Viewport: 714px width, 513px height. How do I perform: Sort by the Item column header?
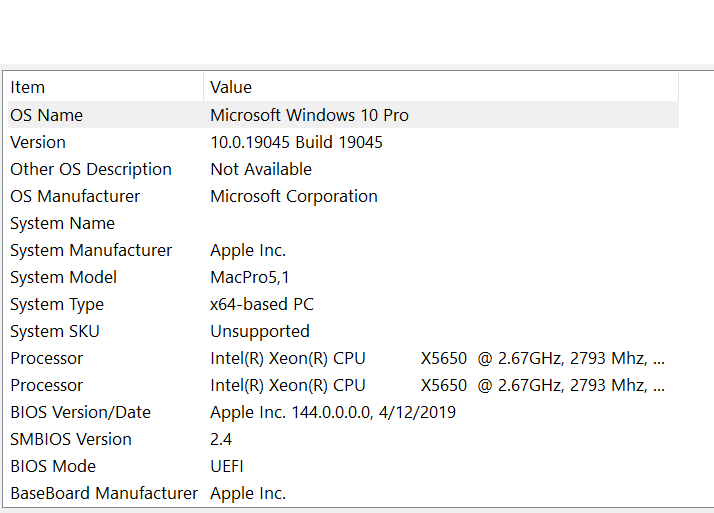[x=106, y=87]
